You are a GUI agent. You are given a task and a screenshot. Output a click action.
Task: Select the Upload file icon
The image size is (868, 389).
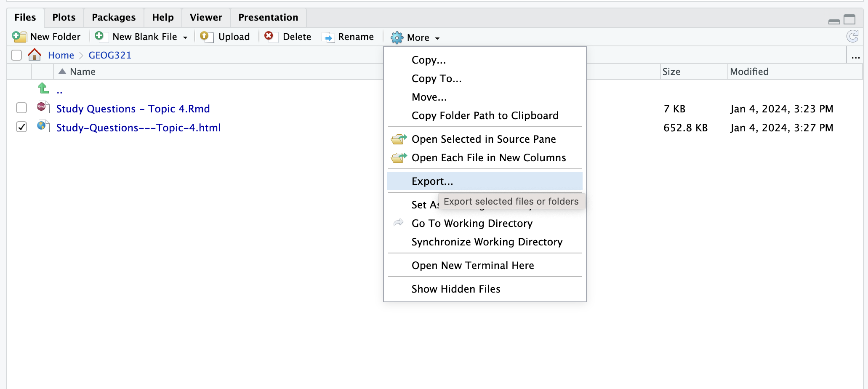205,37
